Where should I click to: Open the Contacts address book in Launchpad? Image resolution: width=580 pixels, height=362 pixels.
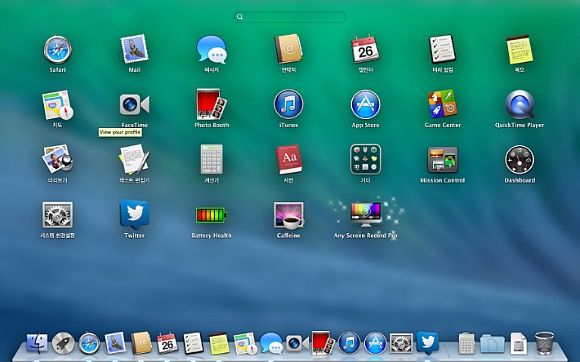(289, 49)
